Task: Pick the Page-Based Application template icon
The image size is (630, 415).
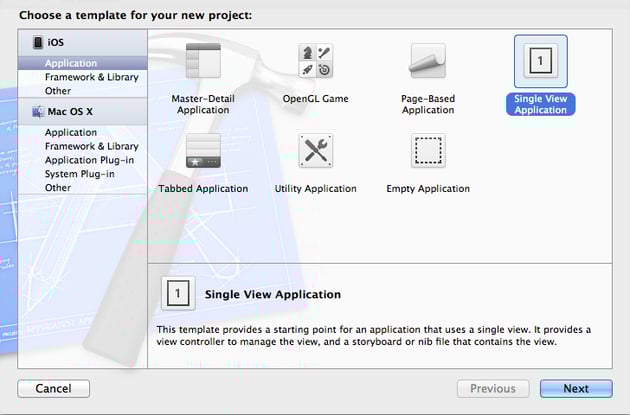Action: 428,62
